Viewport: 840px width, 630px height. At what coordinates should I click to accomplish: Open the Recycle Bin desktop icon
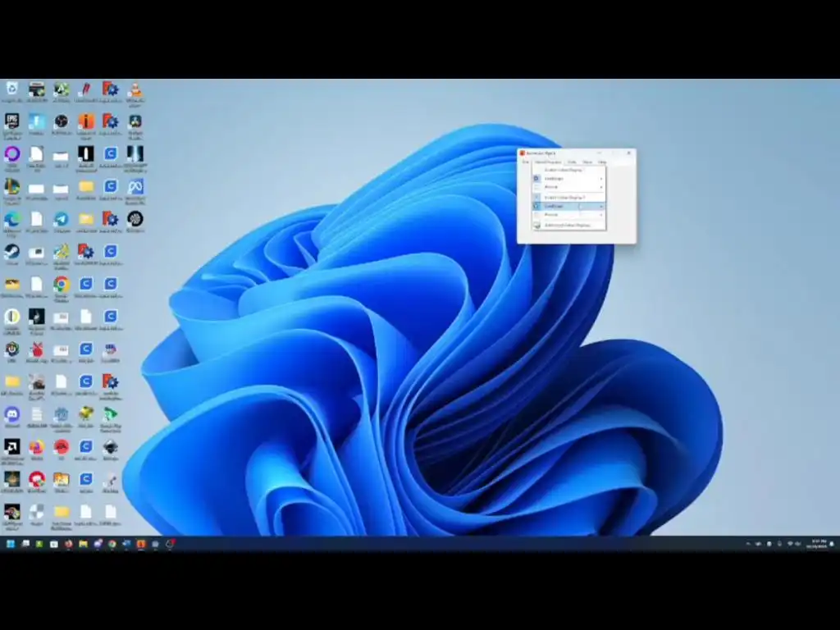click(x=11, y=90)
